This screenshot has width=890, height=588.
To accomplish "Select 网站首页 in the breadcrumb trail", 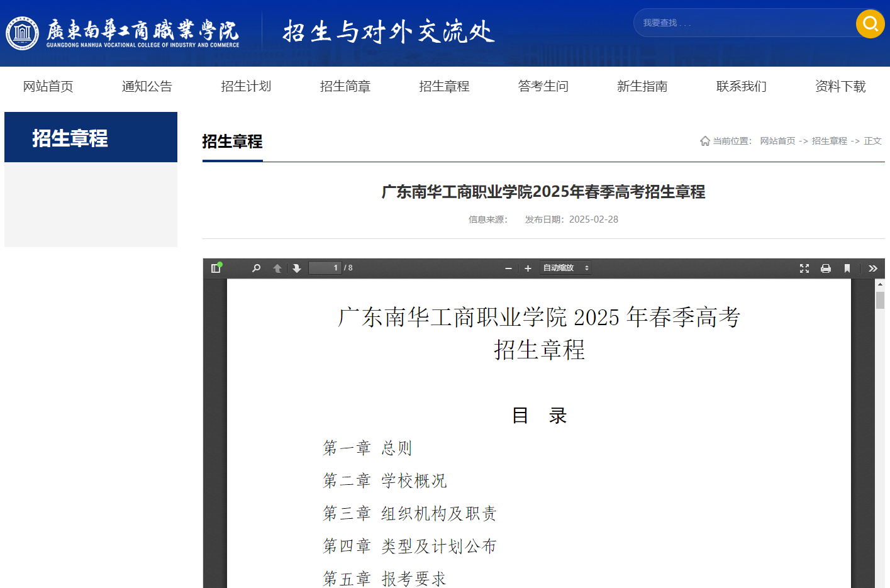I will [777, 141].
